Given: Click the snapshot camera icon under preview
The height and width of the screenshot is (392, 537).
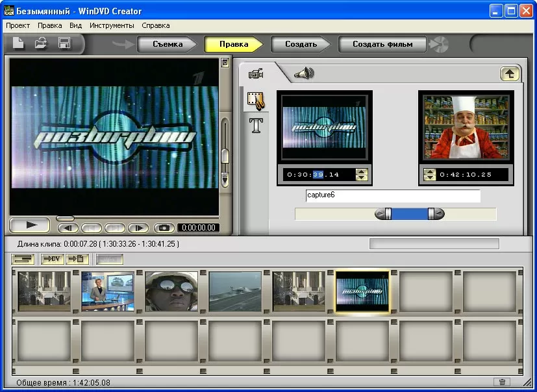Looking at the screenshot, I should coord(164,228).
